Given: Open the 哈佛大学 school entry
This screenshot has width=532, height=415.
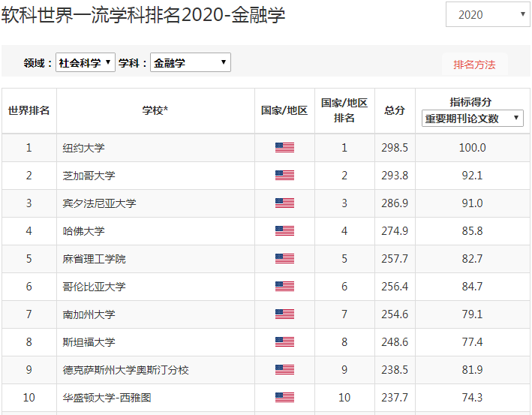Looking at the screenshot, I should pos(83,231).
